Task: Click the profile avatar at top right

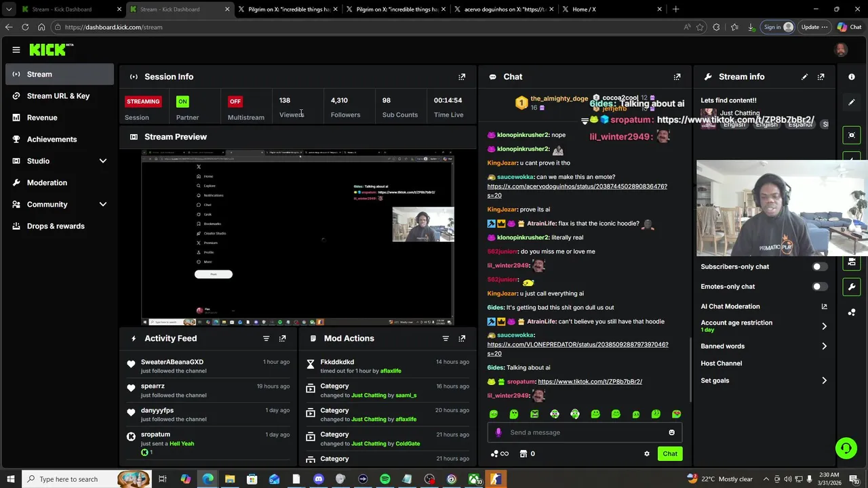Action: (841, 49)
